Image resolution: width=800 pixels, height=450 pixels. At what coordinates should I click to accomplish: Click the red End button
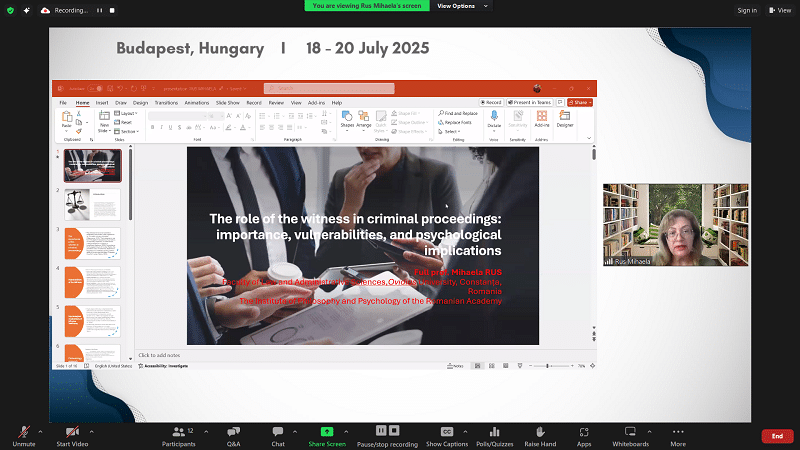coord(776,436)
